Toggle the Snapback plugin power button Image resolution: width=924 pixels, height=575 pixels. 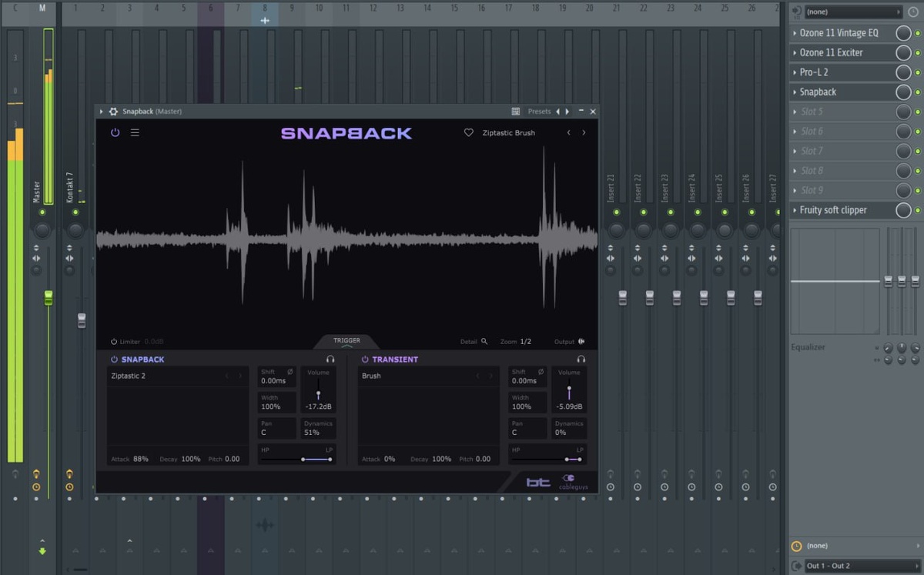115,132
